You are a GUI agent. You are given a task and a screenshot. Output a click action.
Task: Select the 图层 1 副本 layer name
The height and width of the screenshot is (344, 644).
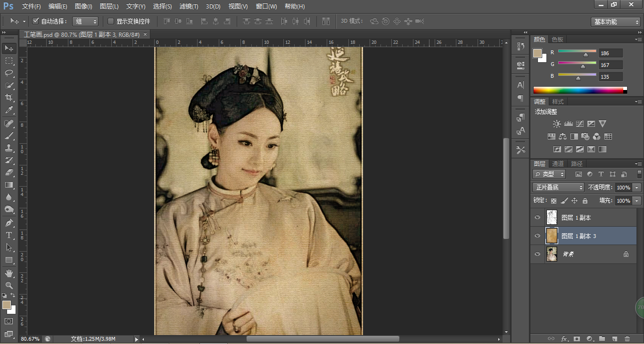click(x=576, y=218)
